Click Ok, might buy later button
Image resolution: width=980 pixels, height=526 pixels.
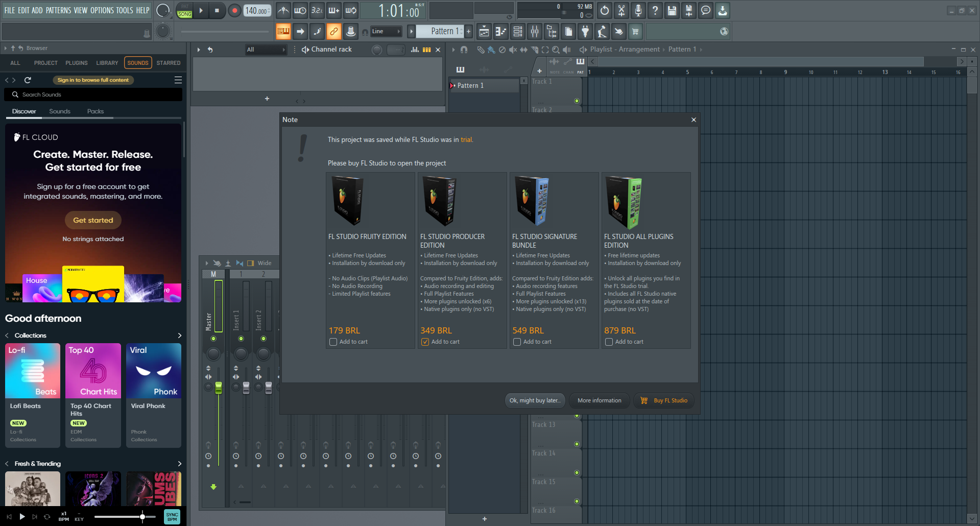click(x=535, y=400)
